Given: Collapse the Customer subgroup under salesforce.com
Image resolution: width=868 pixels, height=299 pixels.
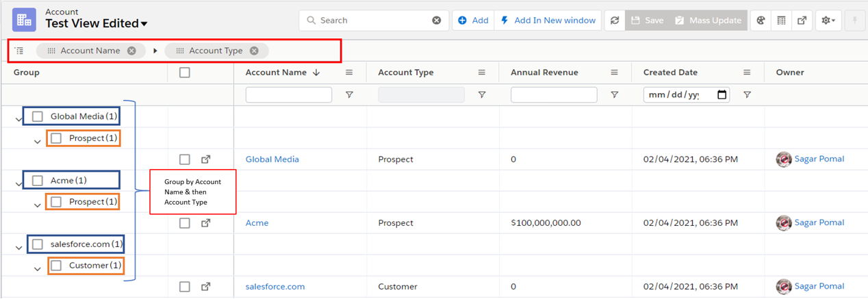Looking at the screenshot, I should click(38, 269).
